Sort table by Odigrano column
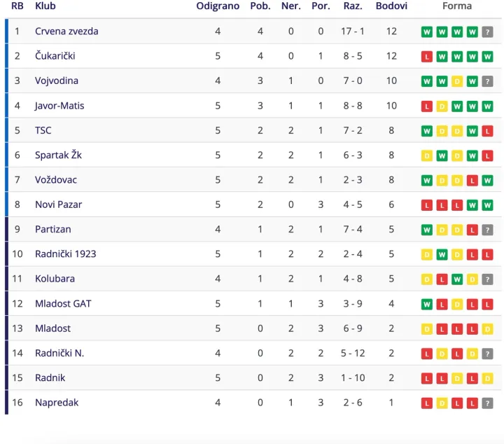504x444 pixels. click(x=218, y=6)
